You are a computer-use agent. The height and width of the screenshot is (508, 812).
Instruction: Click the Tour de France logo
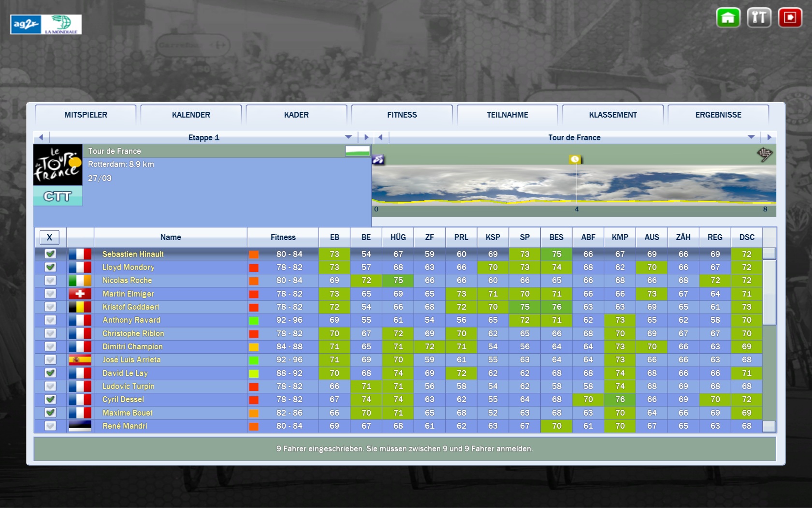[58, 165]
